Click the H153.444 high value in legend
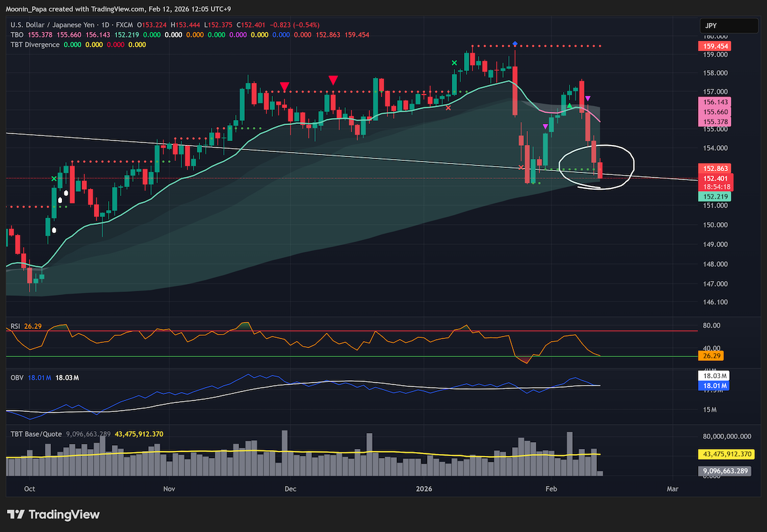The width and height of the screenshot is (767, 532). 186,24
